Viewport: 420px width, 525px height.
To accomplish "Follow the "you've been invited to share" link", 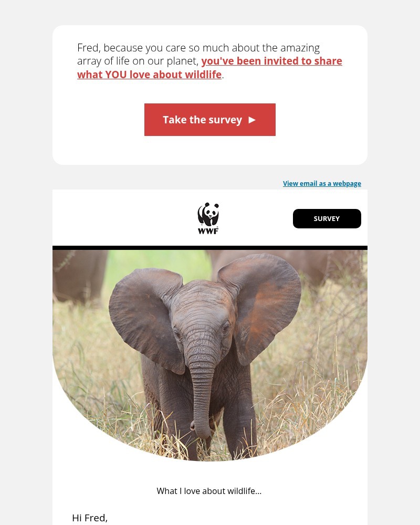I will click(x=271, y=61).
